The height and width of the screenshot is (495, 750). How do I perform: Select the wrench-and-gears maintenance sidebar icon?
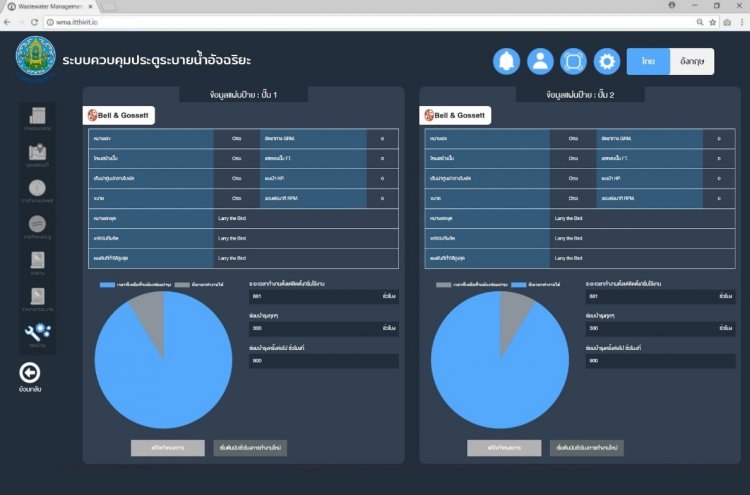37,332
